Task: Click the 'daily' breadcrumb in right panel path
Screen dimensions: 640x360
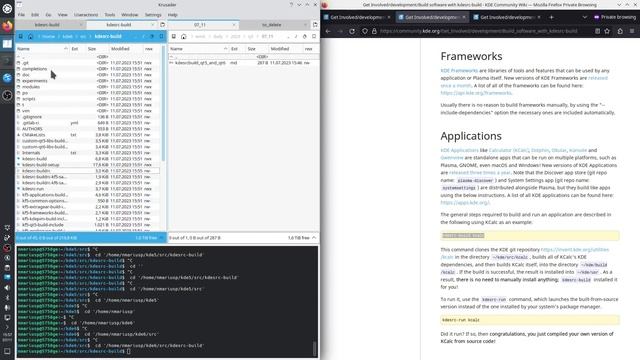Action: click(x=218, y=36)
